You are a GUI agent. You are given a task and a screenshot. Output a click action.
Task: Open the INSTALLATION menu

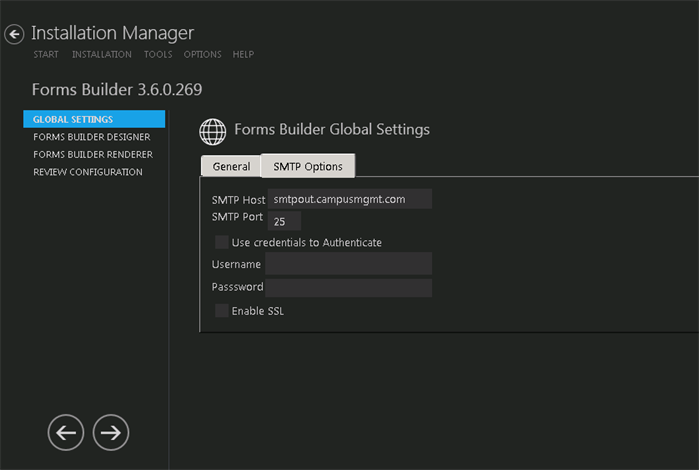(x=102, y=54)
